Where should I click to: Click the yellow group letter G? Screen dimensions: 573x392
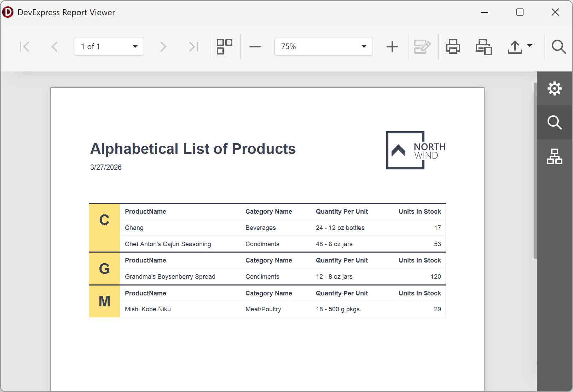(x=104, y=269)
